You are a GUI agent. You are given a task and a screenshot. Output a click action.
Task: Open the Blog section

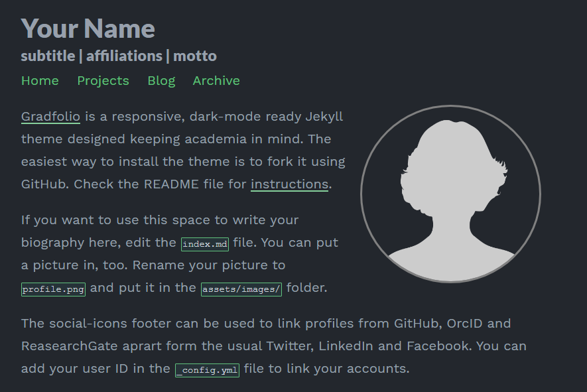coord(161,81)
